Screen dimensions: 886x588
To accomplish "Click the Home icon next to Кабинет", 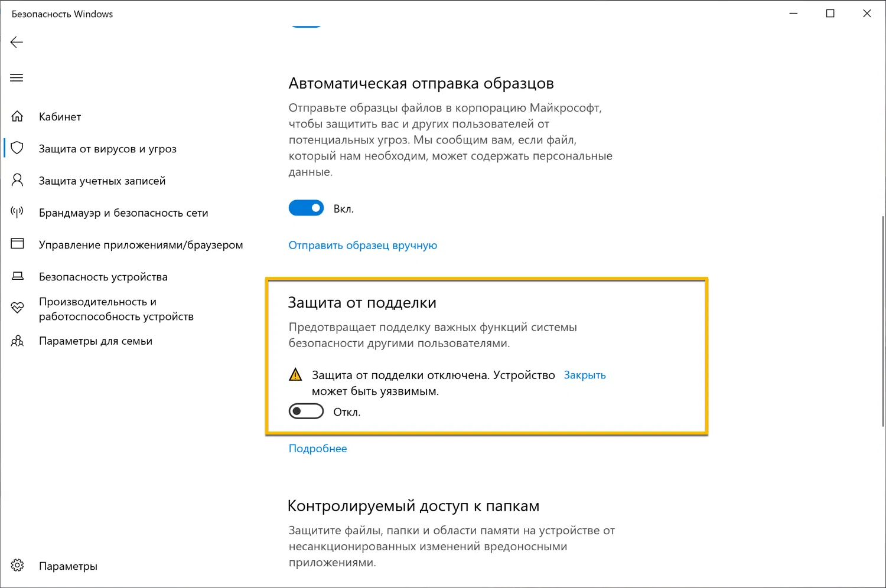I will click(17, 116).
